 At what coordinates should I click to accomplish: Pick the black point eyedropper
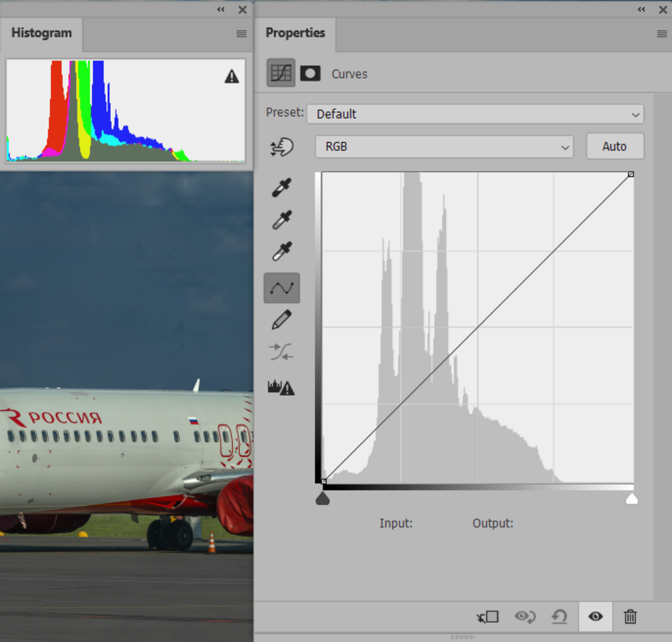pos(282,187)
